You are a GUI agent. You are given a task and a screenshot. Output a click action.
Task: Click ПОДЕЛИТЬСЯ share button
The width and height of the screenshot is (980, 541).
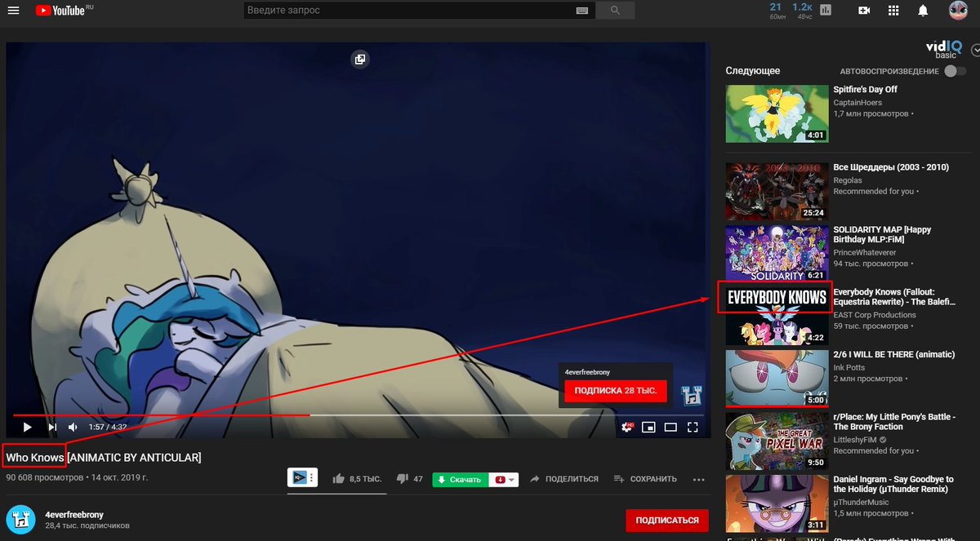(x=563, y=479)
